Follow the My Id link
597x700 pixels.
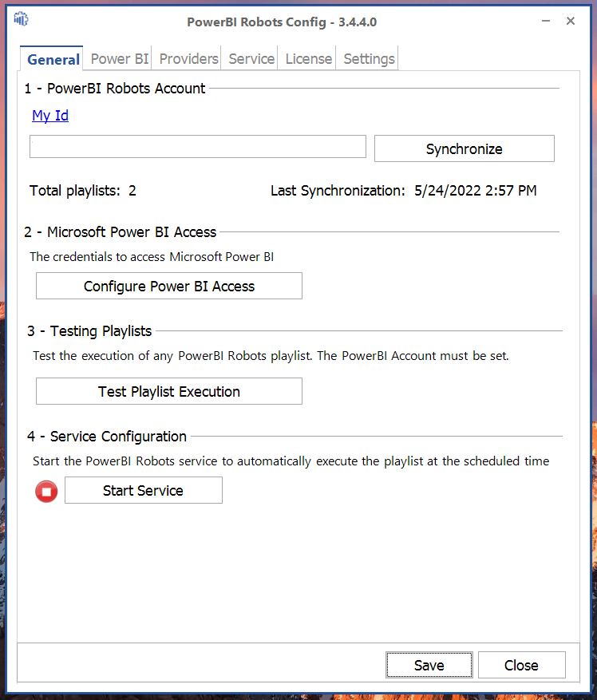coord(50,116)
